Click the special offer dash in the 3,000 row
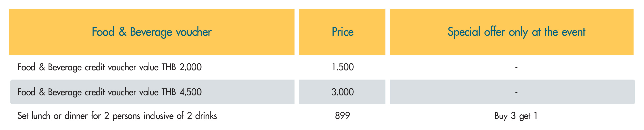The width and height of the screenshot is (644, 130). 516,92
